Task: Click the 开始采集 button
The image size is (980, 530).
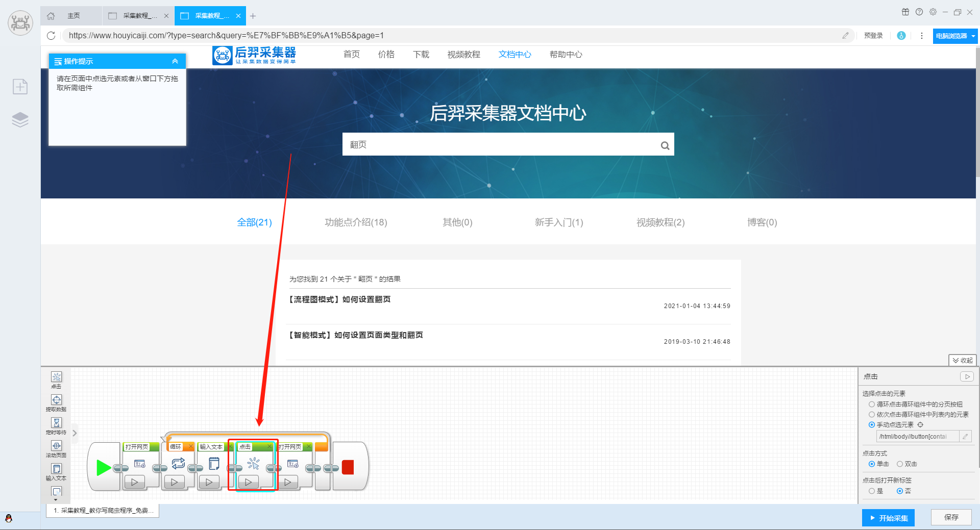Action: pyautogui.click(x=889, y=518)
